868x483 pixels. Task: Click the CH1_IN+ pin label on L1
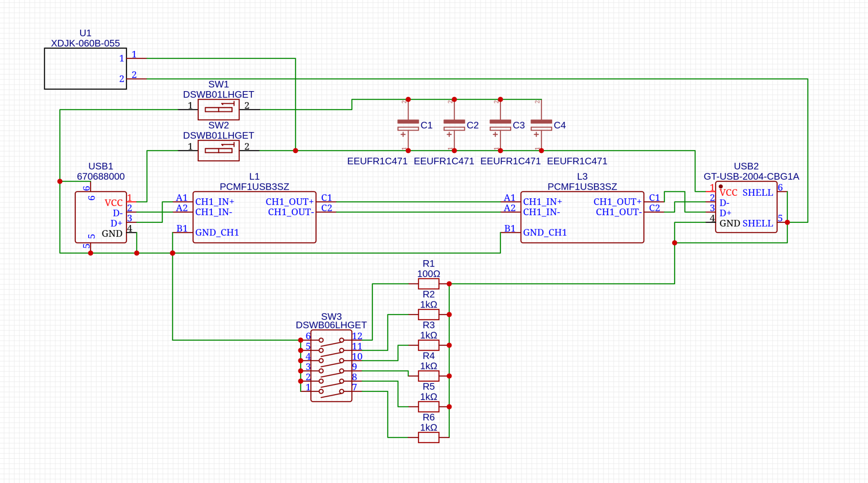point(215,202)
